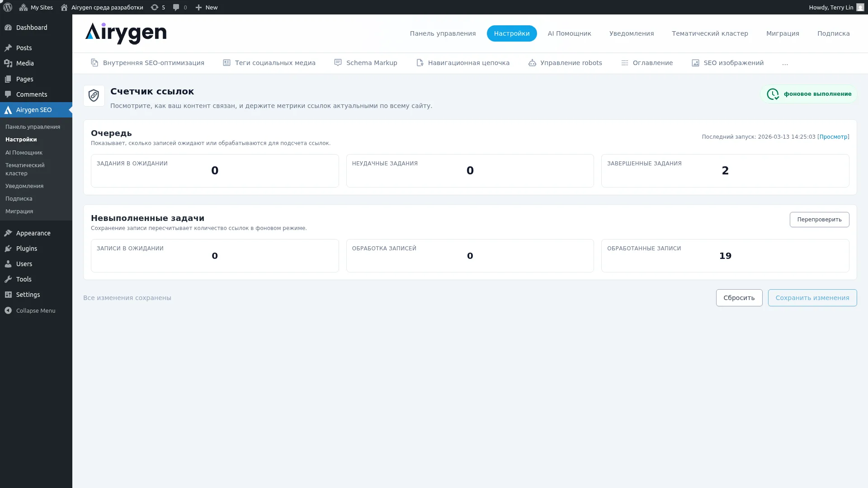Open Подписка in sidebar submenu

(x=19, y=199)
